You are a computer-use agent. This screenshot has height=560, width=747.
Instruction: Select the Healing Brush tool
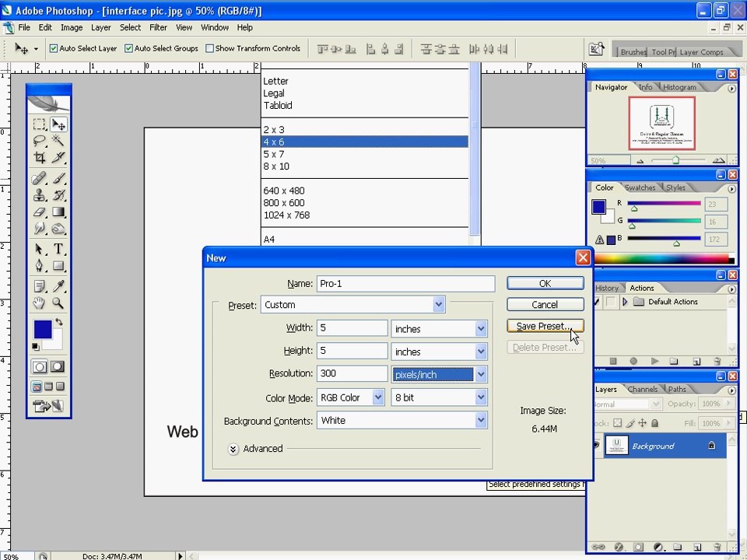tap(39, 179)
